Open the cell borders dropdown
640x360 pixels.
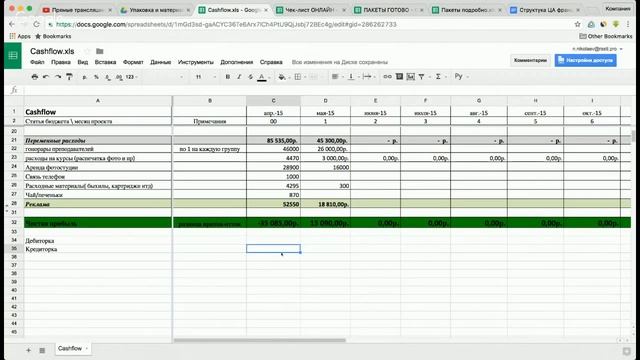299,77
